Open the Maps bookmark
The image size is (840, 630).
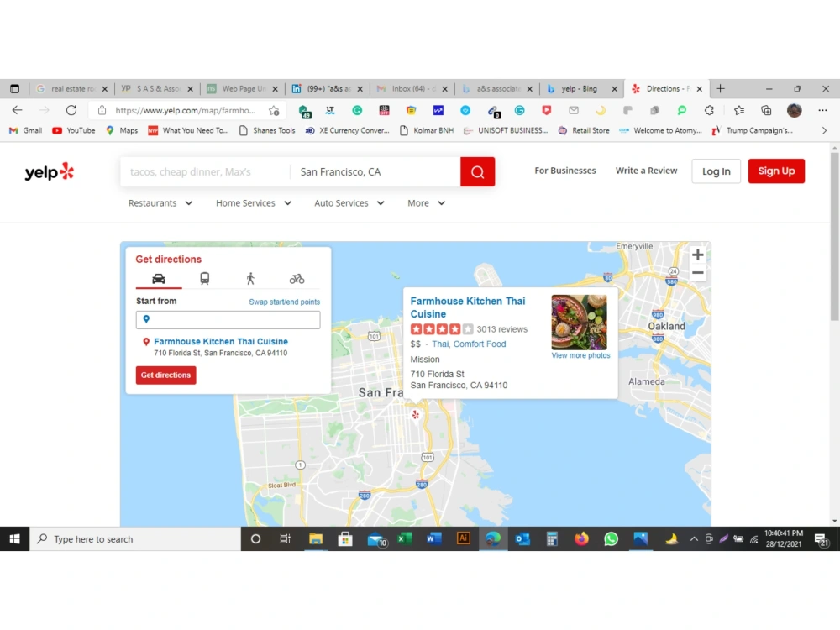(122, 131)
